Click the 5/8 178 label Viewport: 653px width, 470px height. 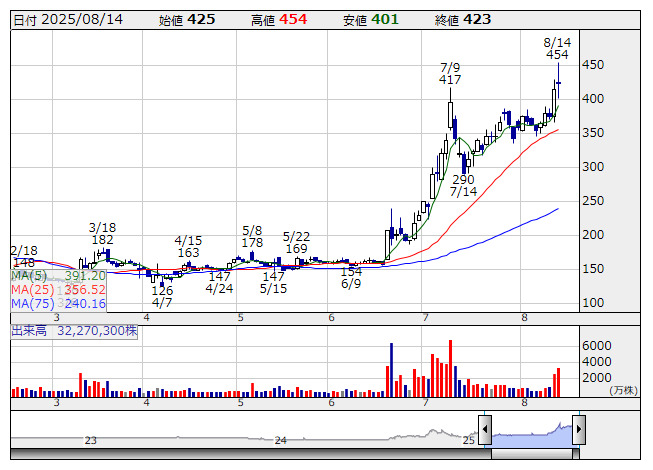[x=252, y=236]
